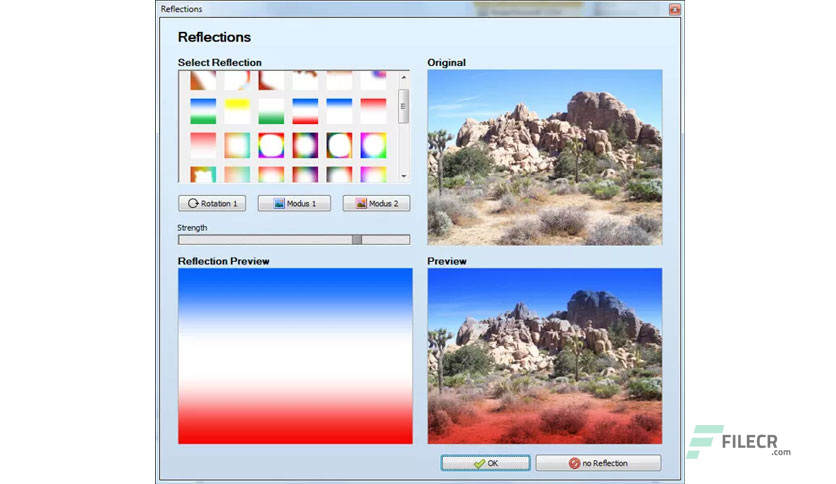836x484 pixels.
Task: Select the blue-top red-bottom gradient thumbnail
Action: pyautogui.click(x=306, y=111)
